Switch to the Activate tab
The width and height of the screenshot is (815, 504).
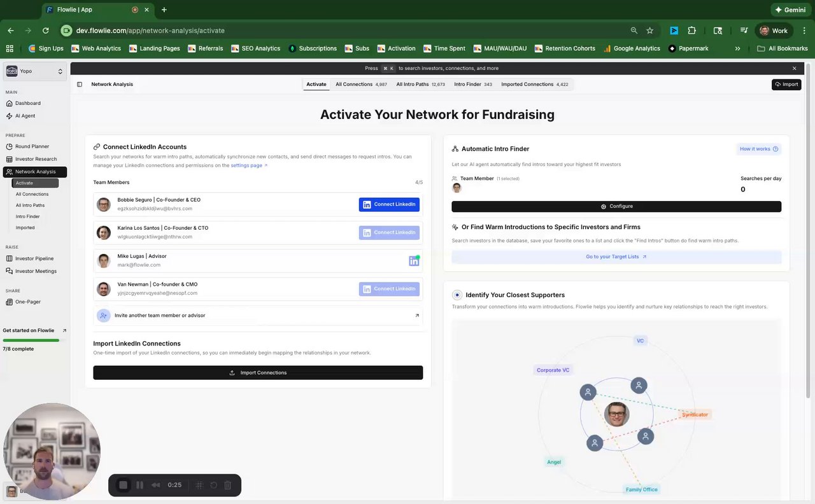tap(316, 84)
